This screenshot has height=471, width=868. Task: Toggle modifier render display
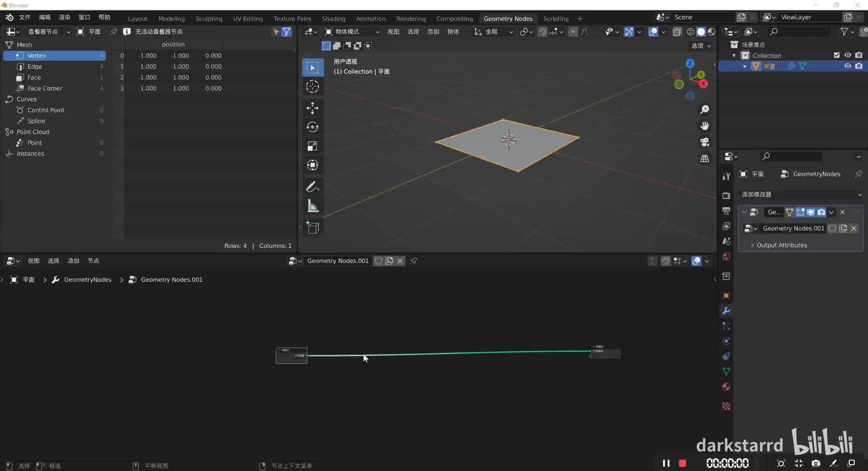[x=821, y=212]
